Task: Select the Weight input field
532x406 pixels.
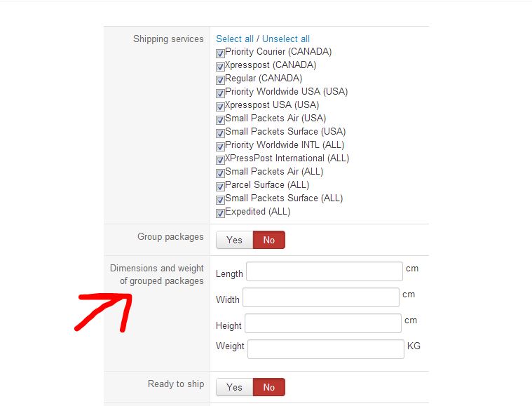Action: coord(325,349)
